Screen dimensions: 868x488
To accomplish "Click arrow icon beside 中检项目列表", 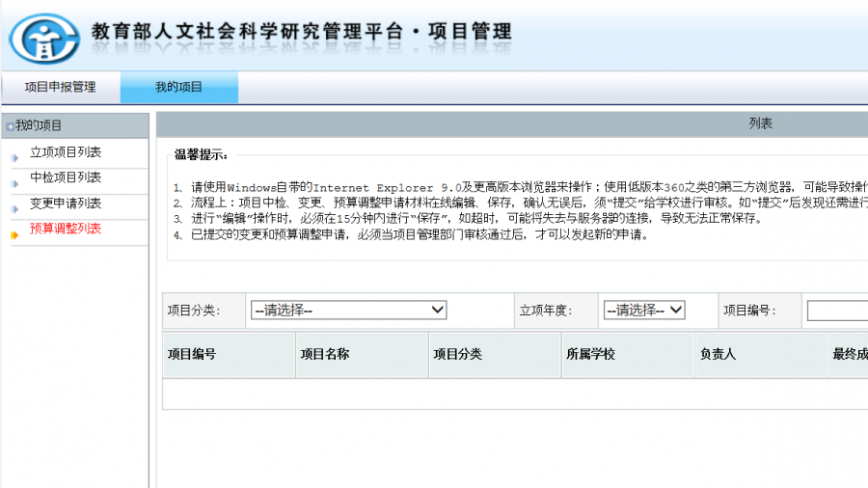I will coord(14,183).
